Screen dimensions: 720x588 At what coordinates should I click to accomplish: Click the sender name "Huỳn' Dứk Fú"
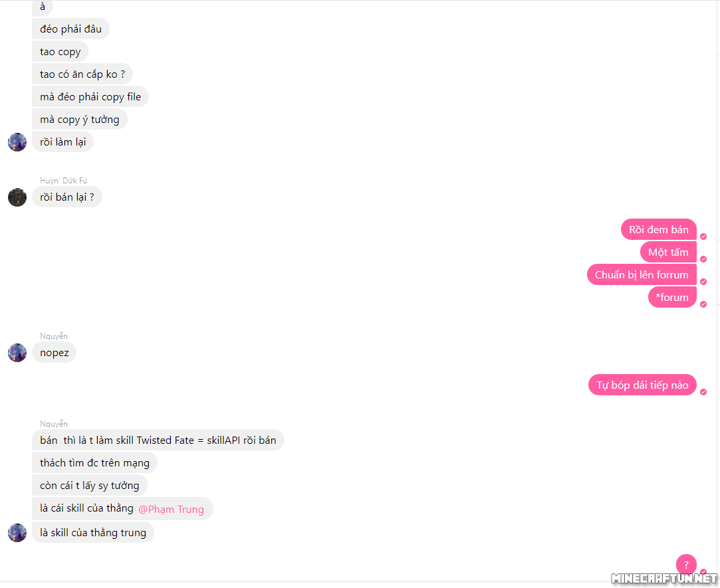point(63,181)
